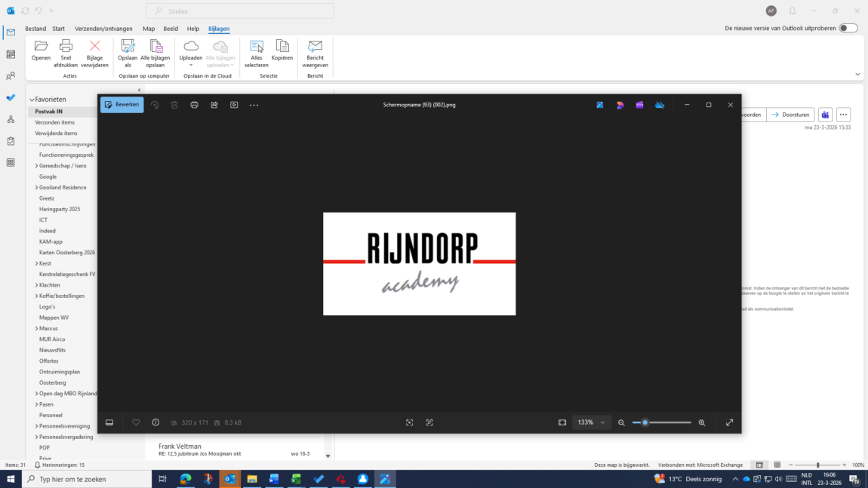868x488 pixels.
Task: Delete the image with the trash icon
Action: pyautogui.click(x=174, y=105)
